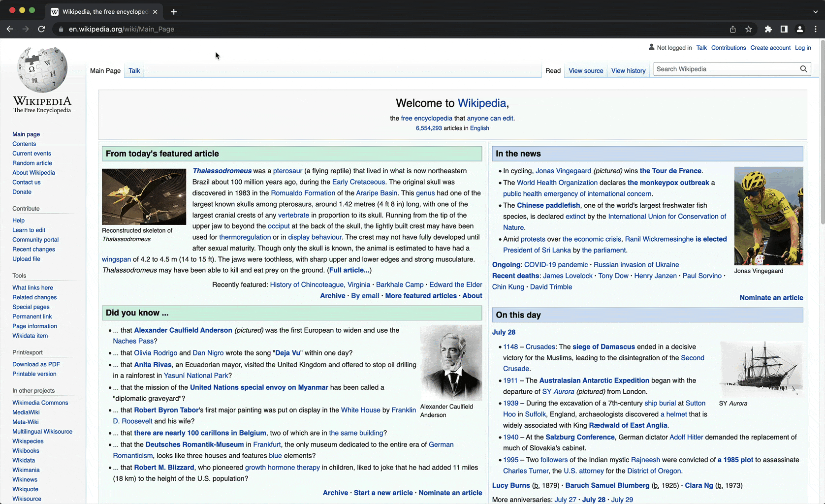
Task: Open Printable version link
Action: tap(34, 374)
